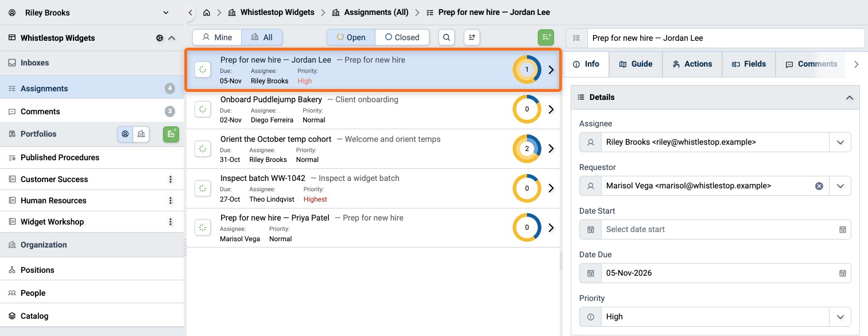Go to Whistlestop Widgets breadcrumb
Image resolution: width=868 pixels, height=336 pixels.
pos(271,12)
